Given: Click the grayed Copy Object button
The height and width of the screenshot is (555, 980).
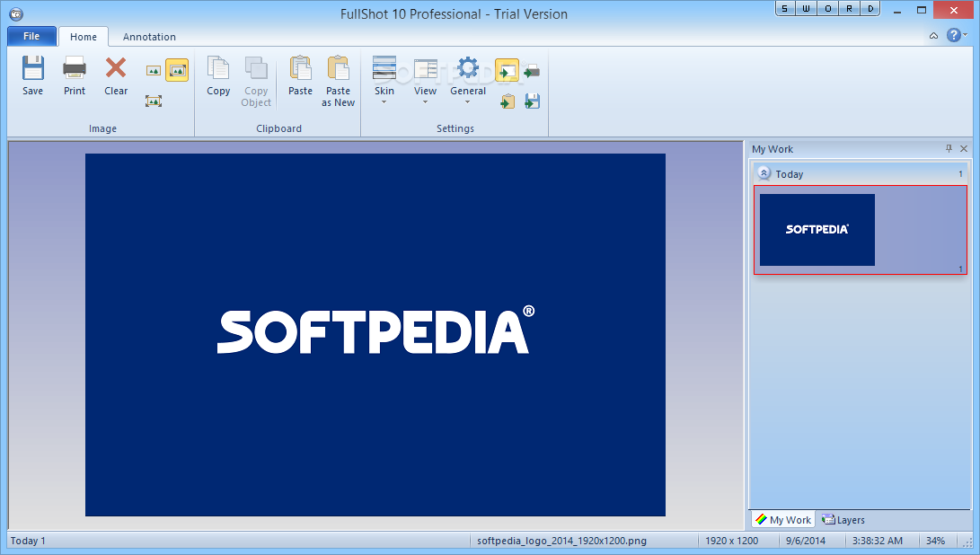Looking at the screenshot, I should 256,81.
